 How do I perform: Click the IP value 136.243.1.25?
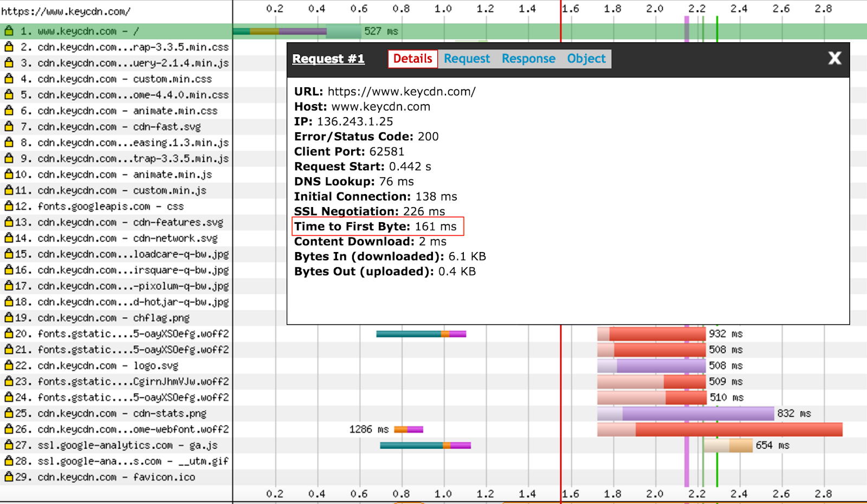point(355,121)
